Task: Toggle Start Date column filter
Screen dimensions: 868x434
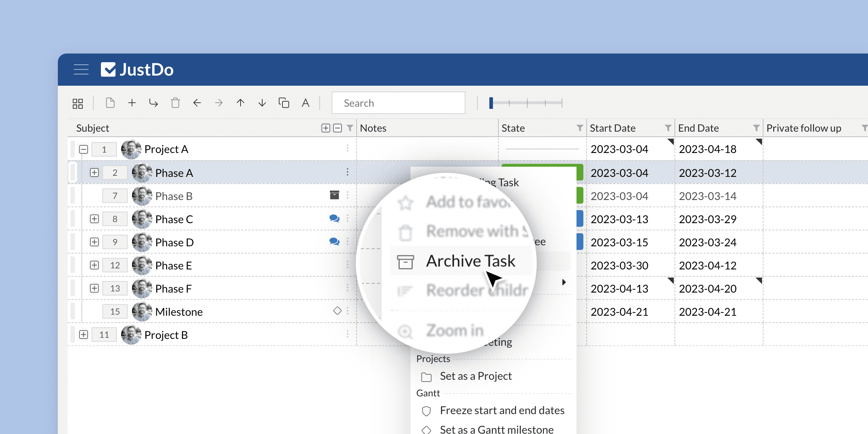Action: coord(665,128)
